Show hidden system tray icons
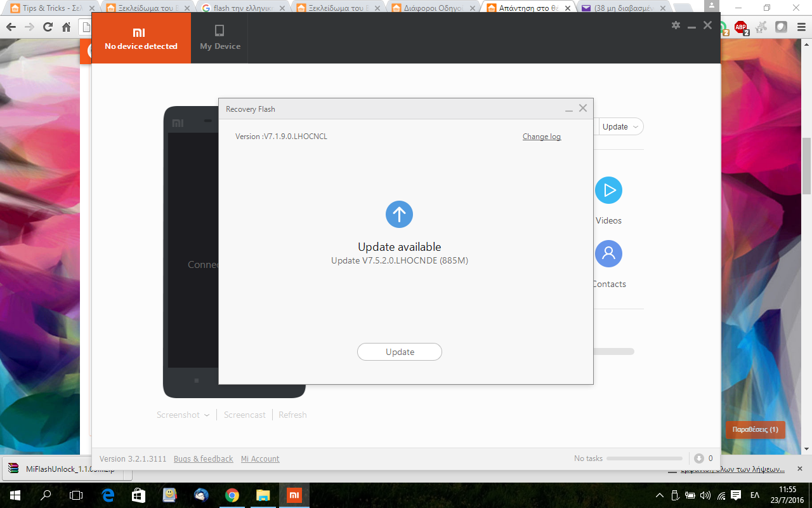 pos(660,495)
